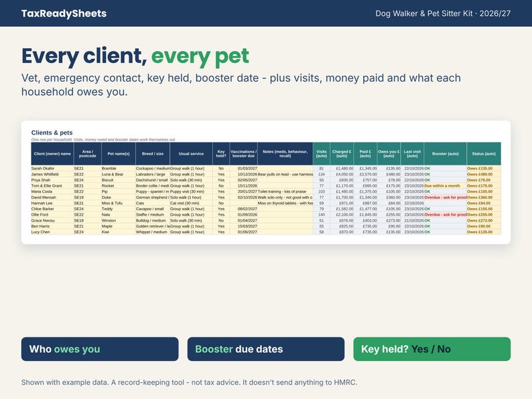Select the "Owes you £ (auto)" column header

tap(389, 153)
